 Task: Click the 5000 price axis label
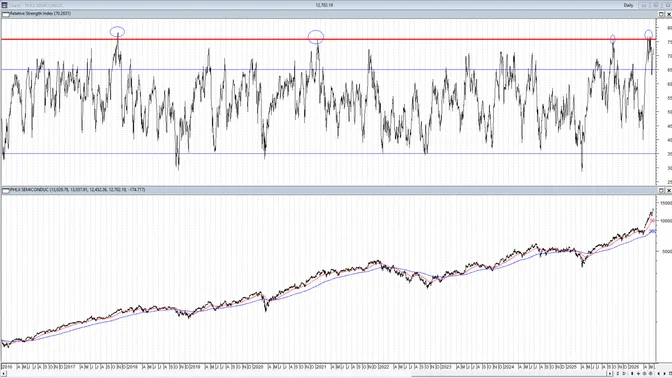click(667, 252)
